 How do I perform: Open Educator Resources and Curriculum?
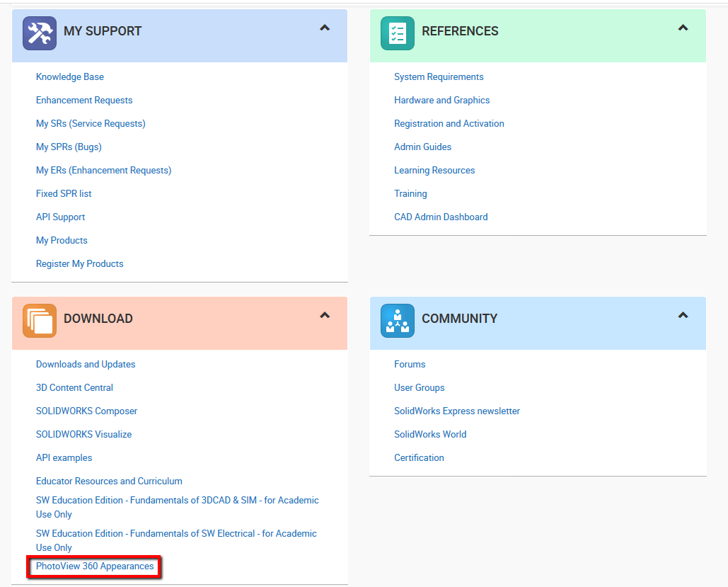click(x=109, y=481)
